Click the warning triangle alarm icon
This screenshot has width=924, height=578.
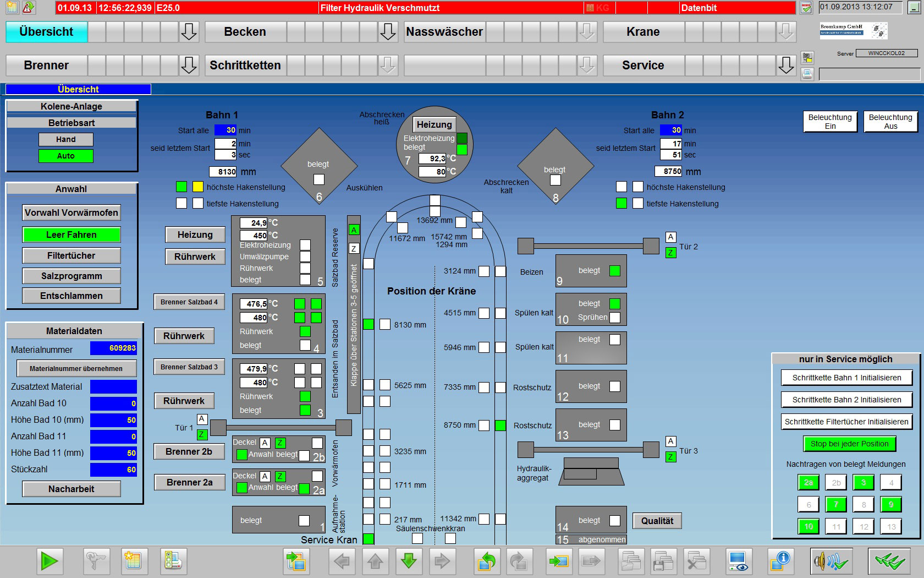tap(28, 7)
